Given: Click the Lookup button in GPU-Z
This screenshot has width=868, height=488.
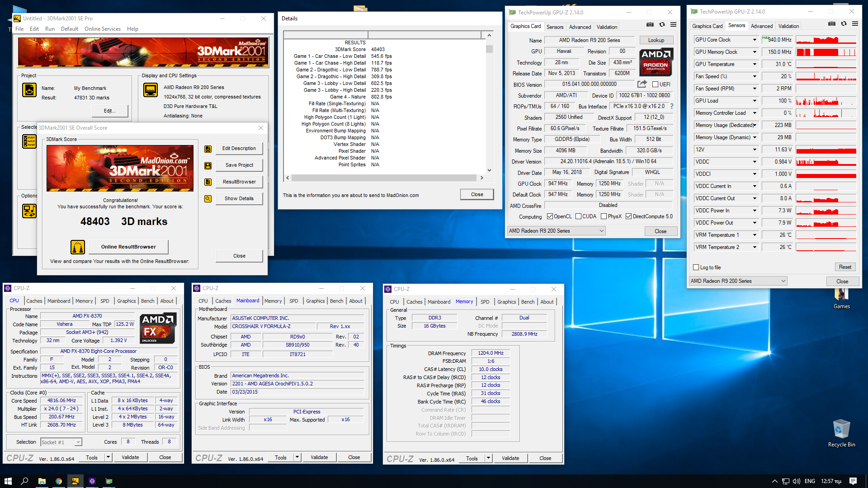Looking at the screenshot, I should pos(656,40).
